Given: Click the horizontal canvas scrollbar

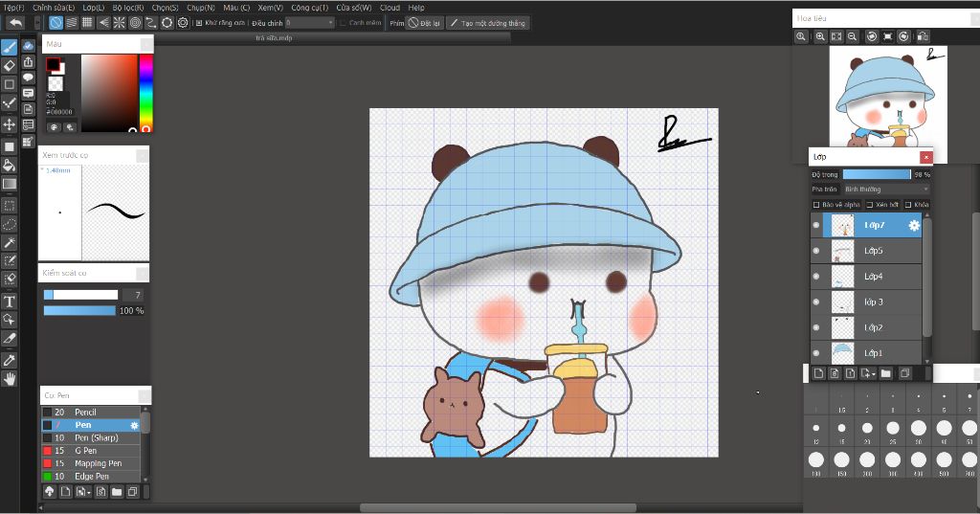Looking at the screenshot, I should (x=498, y=507).
